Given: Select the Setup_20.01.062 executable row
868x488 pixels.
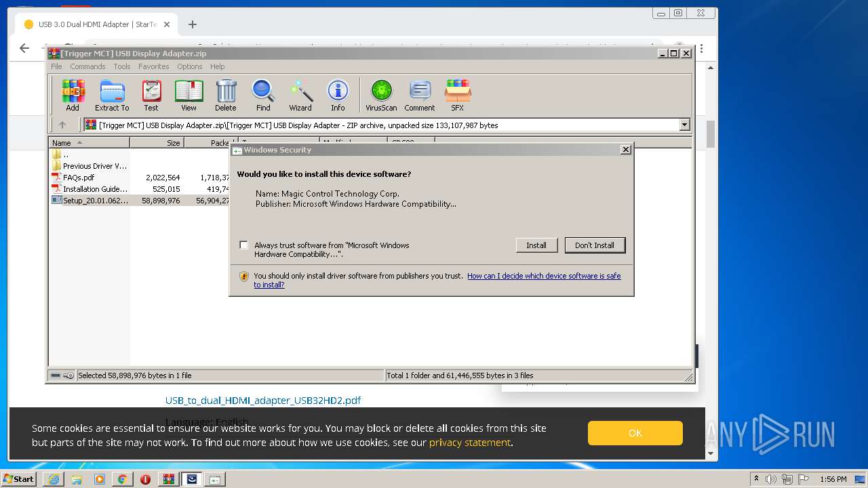Looking at the screenshot, I should [140, 201].
